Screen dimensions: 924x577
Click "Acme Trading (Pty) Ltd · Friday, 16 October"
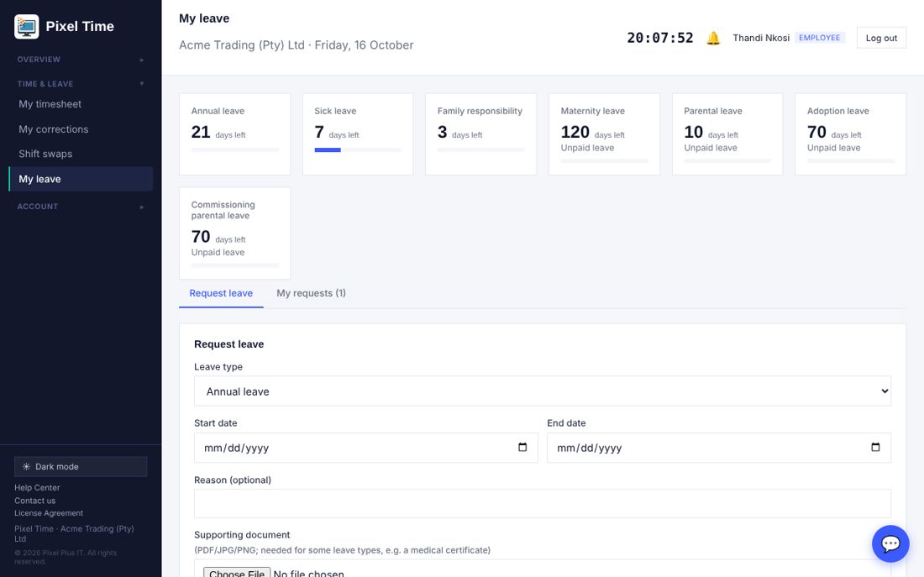tap(297, 45)
